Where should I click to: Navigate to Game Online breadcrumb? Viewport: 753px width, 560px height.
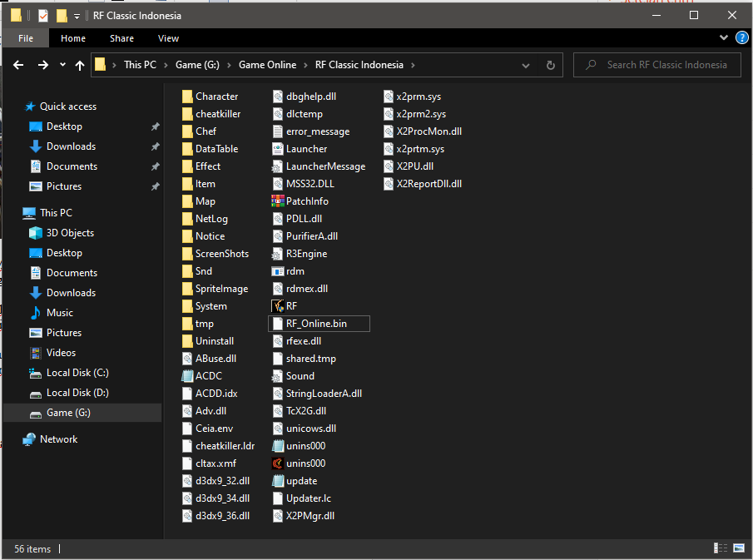click(267, 65)
